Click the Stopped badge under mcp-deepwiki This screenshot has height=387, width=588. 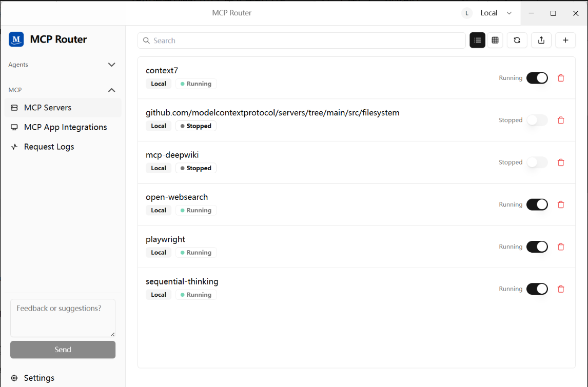tap(196, 168)
